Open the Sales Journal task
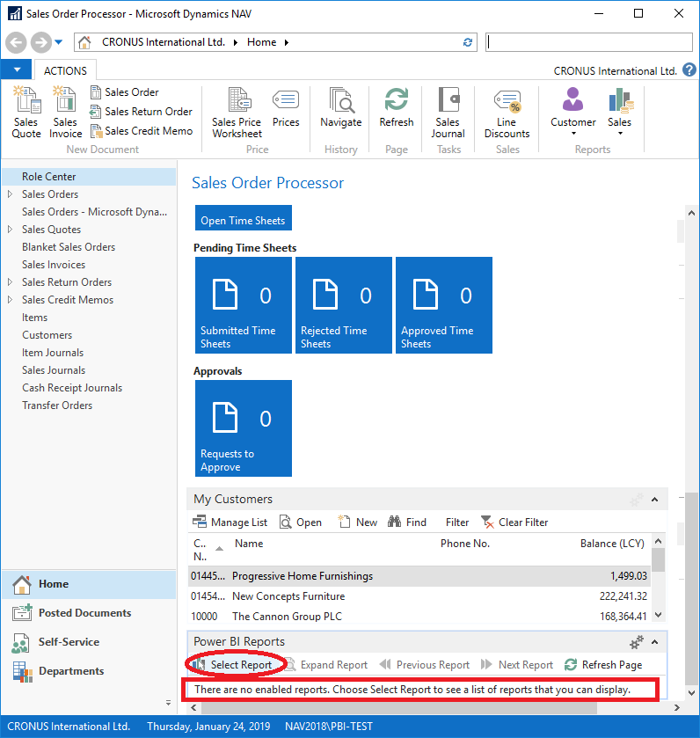This screenshot has width=700, height=738. pyautogui.click(x=448, y=113)
